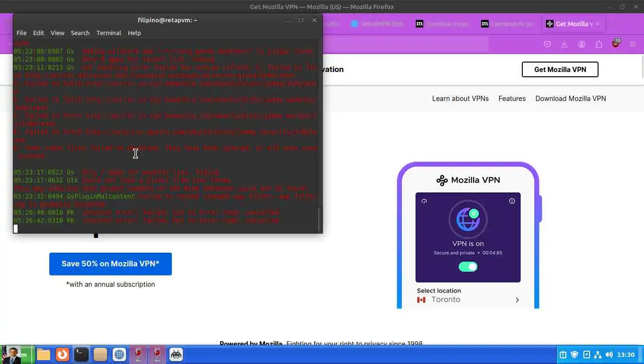This screenshot has width=644, height=364.
Task: Click the terminal title filipino@retapvm
Action: coord(168,20)
